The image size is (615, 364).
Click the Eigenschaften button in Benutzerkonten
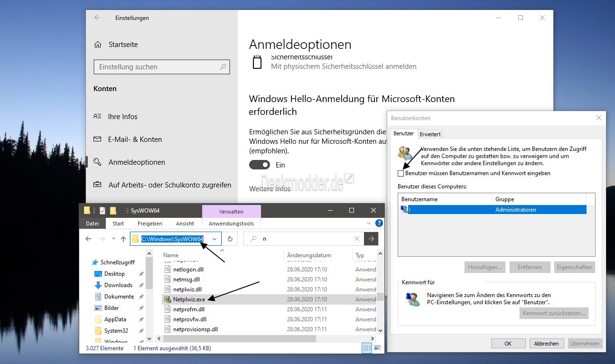pos(574,267)
